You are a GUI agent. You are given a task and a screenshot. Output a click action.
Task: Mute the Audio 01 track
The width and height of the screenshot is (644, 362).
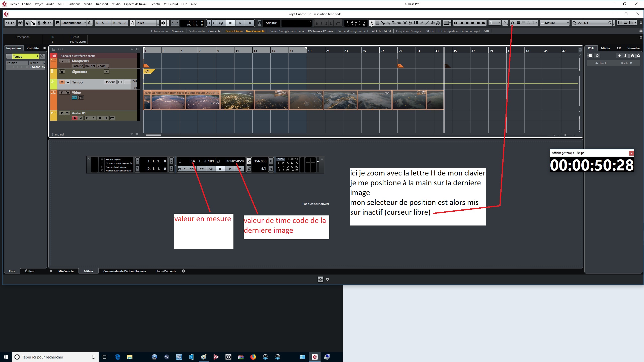(62, 113)
